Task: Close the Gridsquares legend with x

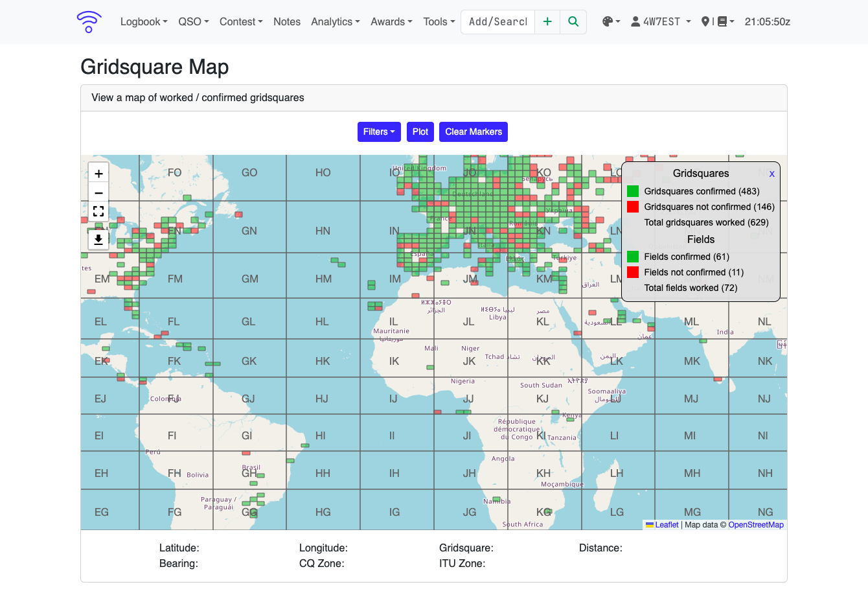Action: (x=771, y=174)
